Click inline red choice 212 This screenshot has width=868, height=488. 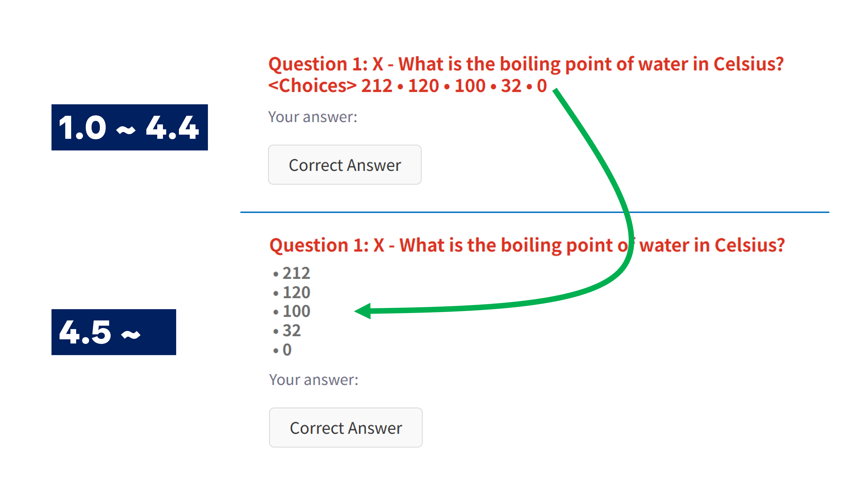(x=377, y=86)
